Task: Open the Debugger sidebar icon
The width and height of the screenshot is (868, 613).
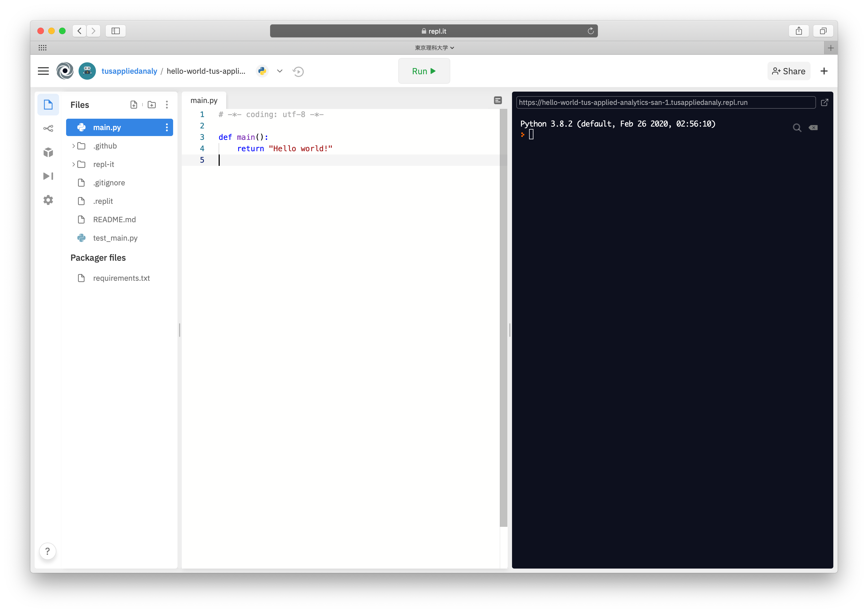Action: click(48, 176)
